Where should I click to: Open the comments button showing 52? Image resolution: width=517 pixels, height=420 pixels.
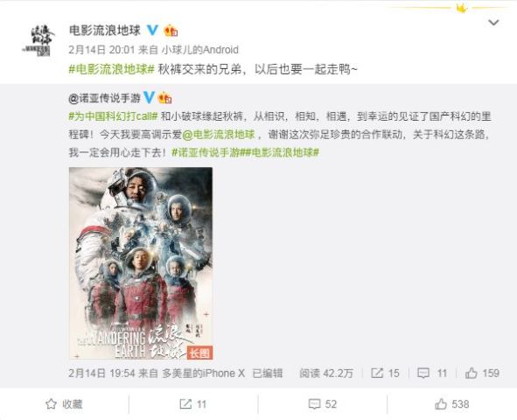323,404
